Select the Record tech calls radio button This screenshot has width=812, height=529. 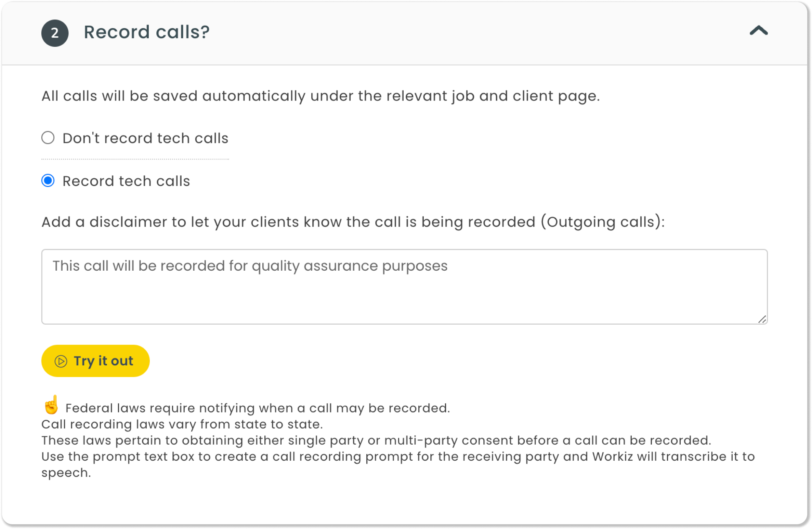point(48,180)
